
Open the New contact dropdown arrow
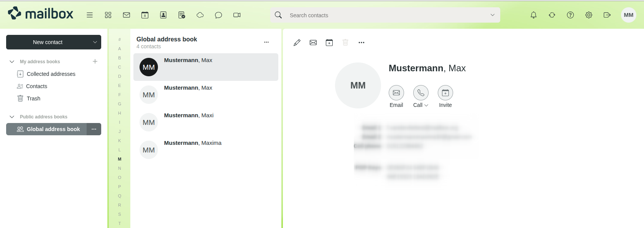pyautogui.click(x=95, y=42)
